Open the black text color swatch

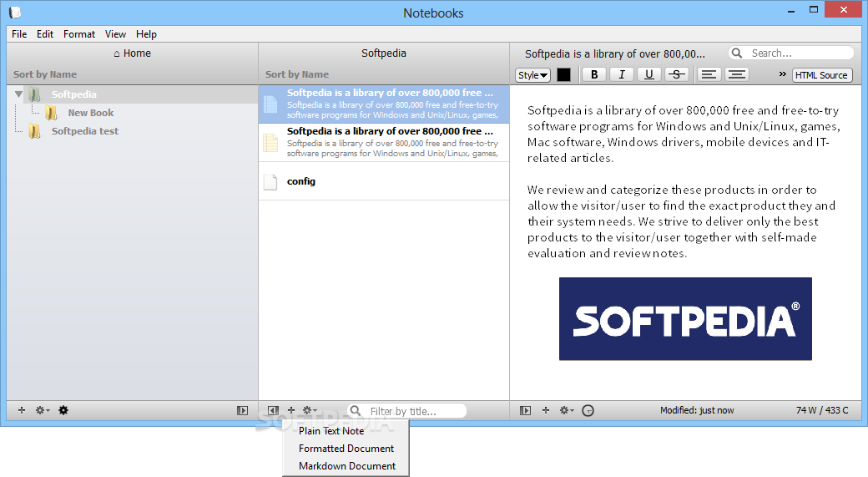click(x=563, y=75)
